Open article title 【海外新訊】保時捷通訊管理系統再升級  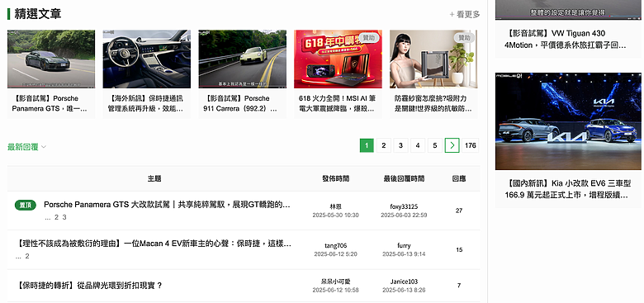[x=147, y=103]
